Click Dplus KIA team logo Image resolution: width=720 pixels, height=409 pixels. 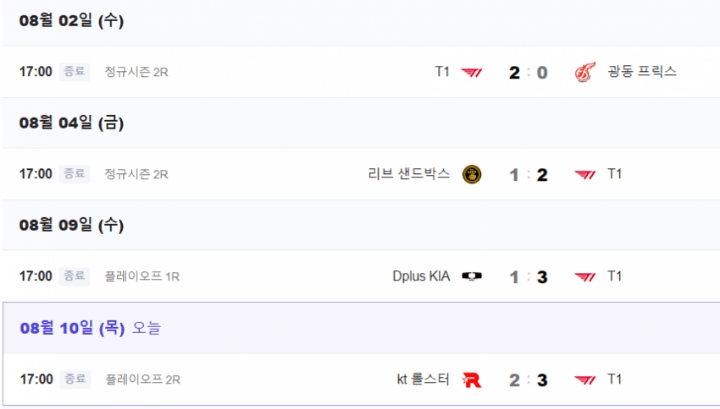[x=472, y=277]
